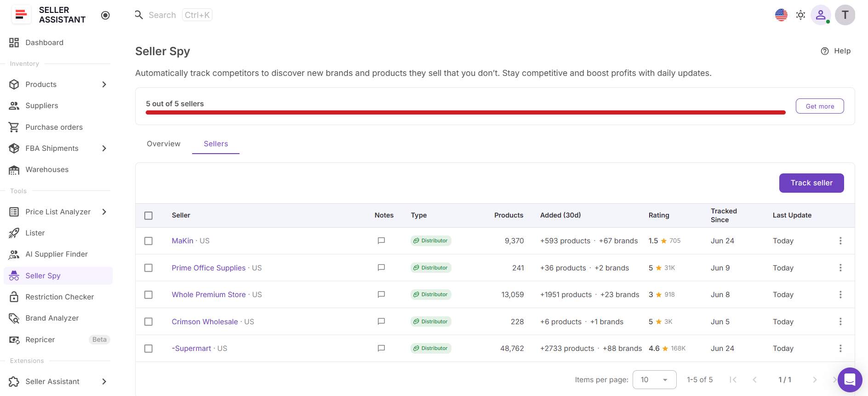Open the Items per page dropdown
The width and height of the screenshot is (868, 396).
coord(654,379)
